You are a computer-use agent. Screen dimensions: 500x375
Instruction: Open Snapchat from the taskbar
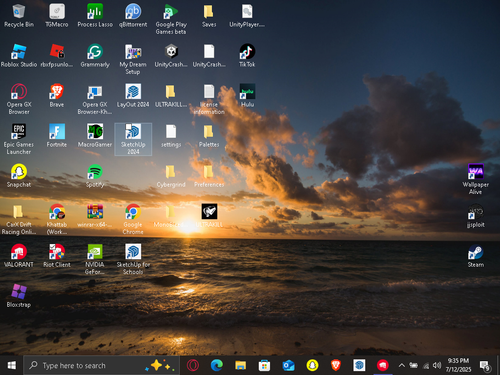coord(312,365)
